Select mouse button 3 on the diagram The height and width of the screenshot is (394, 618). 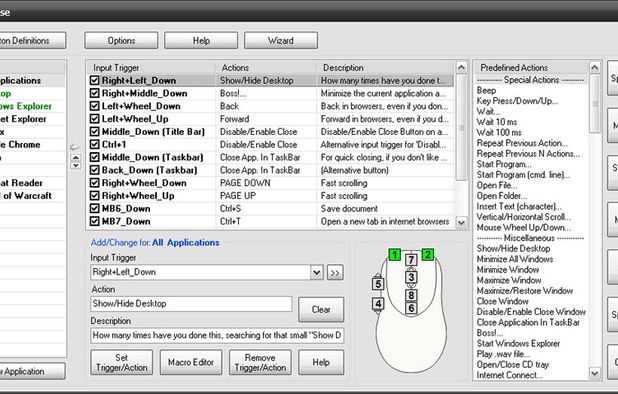(x=411, y=277)
